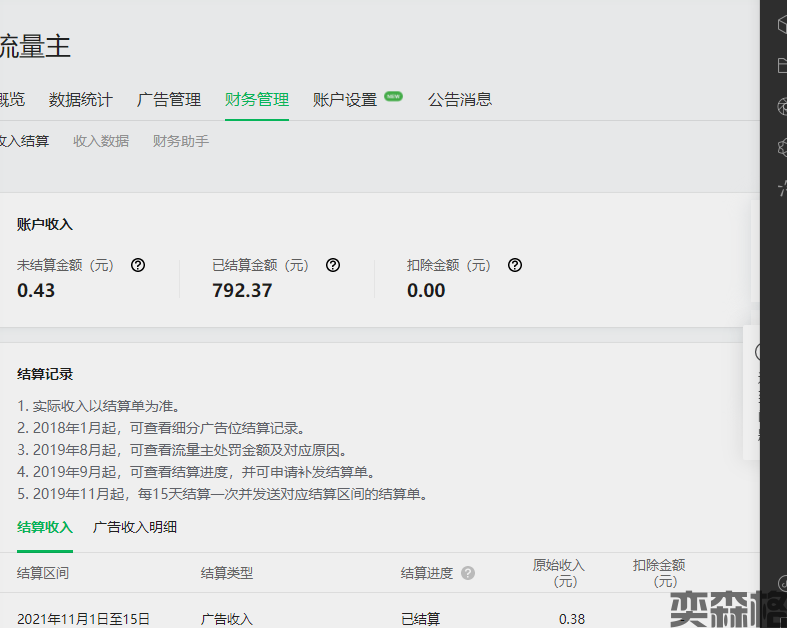Click the camera aperture icon in sidebar
The image size is (787, 628).
coord(781,106)
